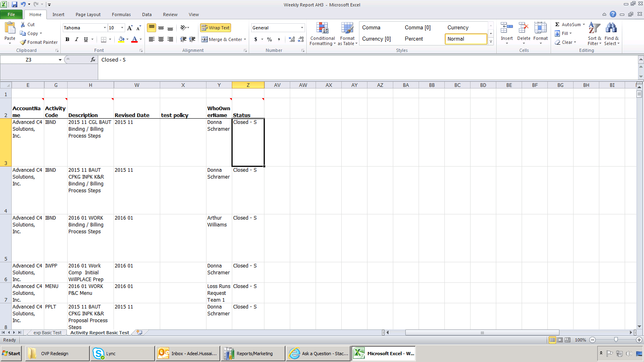This screenshot has width=644, height=362.
Task: Click the Fill Color bucket icon
Action: (x=121, y=39)
